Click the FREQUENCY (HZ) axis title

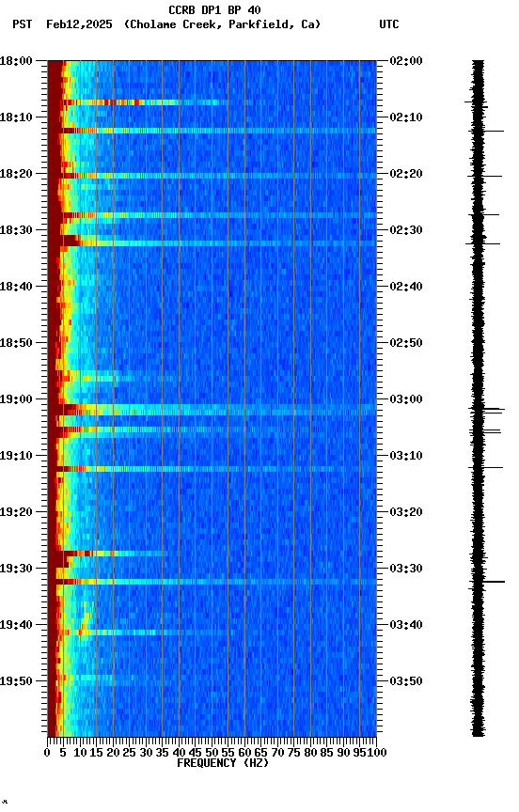click(x=223, y=763)
